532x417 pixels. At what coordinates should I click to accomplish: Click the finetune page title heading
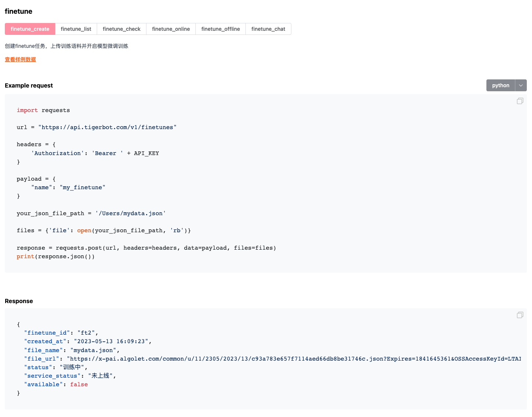pos(18,11)
